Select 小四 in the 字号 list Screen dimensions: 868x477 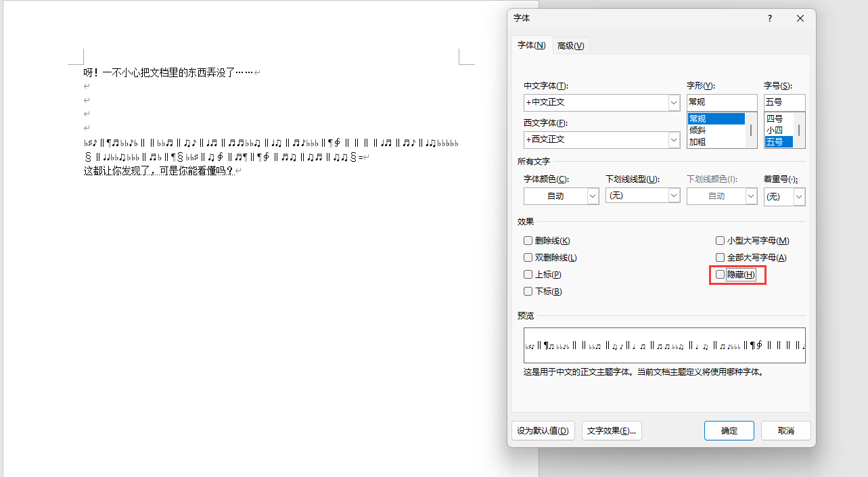[x=779, y=131]
